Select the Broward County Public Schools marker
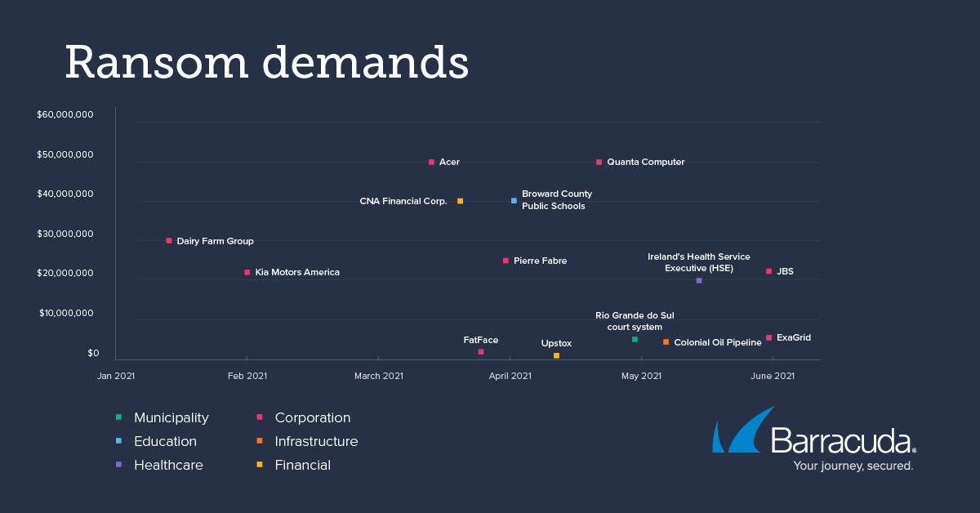 point(514,201)
